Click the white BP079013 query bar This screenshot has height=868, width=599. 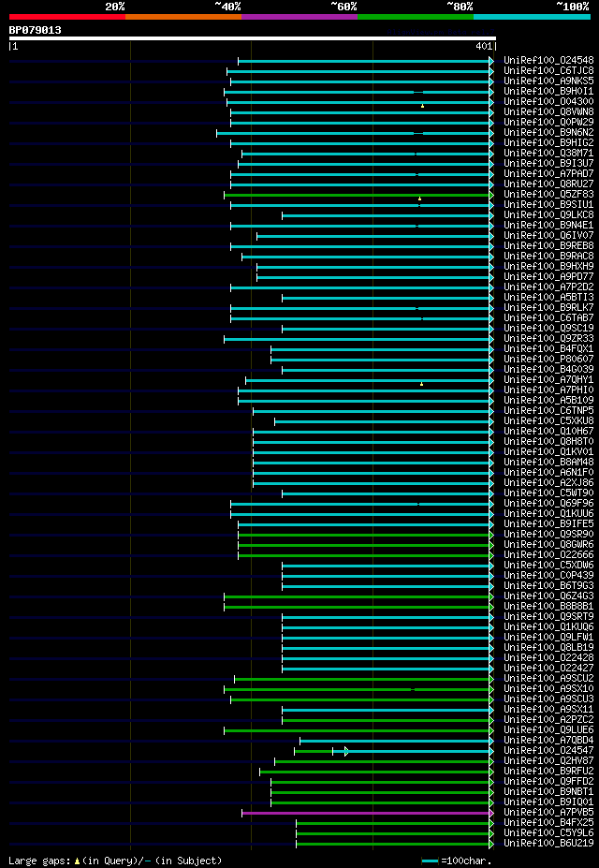coord(252,38)
